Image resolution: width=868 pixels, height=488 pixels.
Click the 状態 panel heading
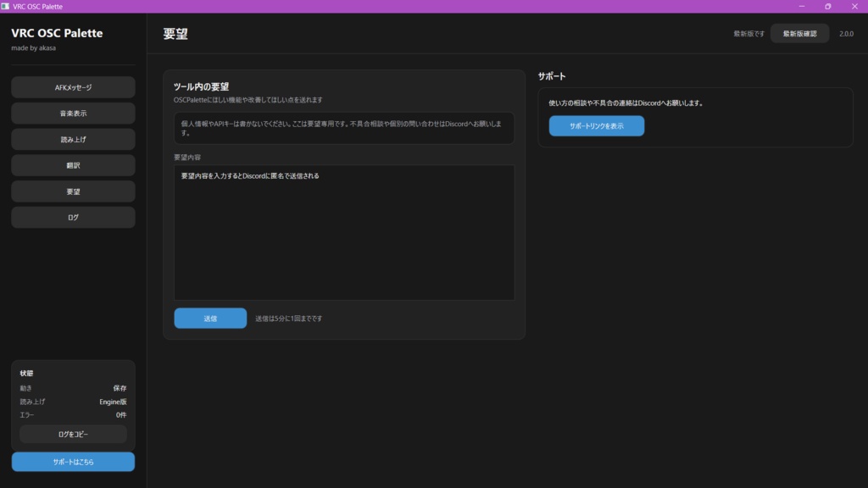point(26,374)
